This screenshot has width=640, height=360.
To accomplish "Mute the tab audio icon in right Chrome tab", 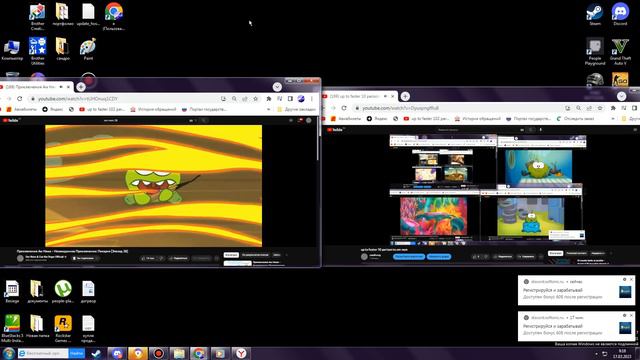I will click(385, 96).
